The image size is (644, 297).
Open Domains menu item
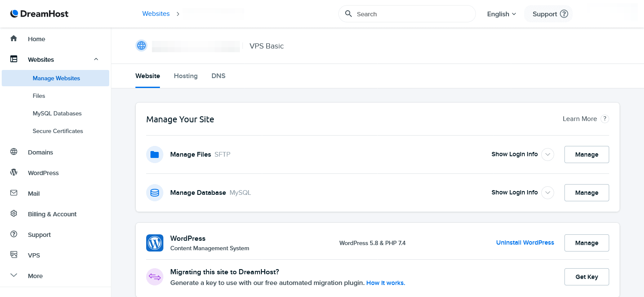coord(40,152)
